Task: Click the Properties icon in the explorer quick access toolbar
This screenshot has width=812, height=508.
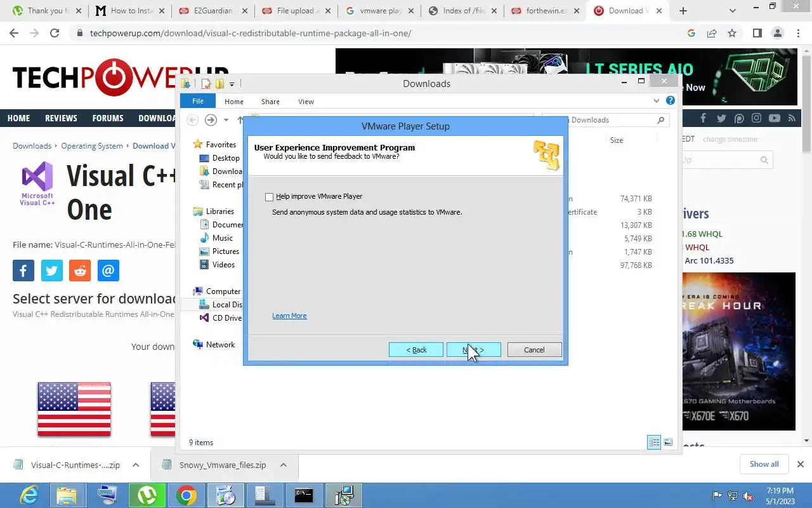Action: [x=206, y=84]
